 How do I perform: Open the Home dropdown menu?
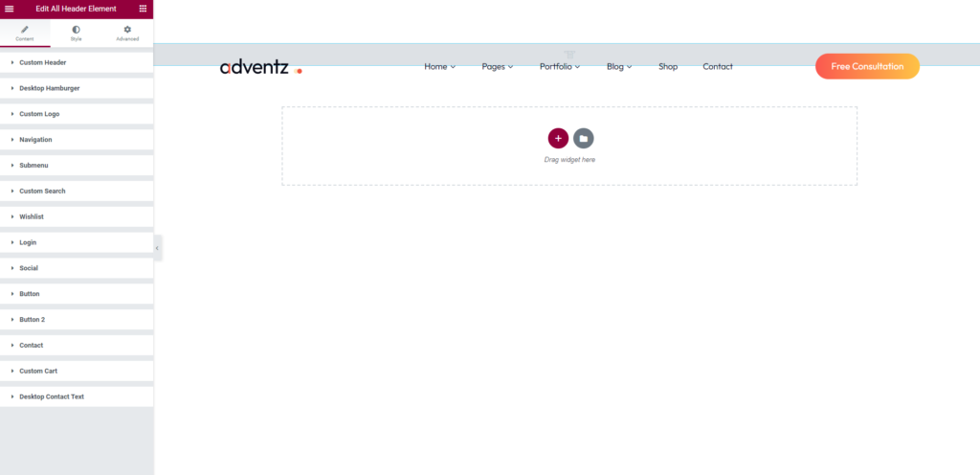[439, 67]
